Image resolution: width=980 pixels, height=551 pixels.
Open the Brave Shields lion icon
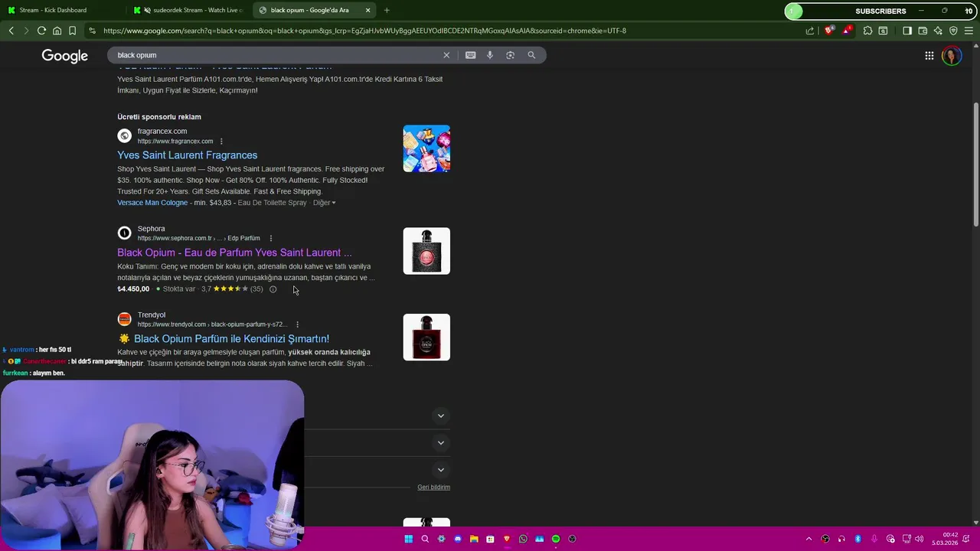[x=829, y=31]
